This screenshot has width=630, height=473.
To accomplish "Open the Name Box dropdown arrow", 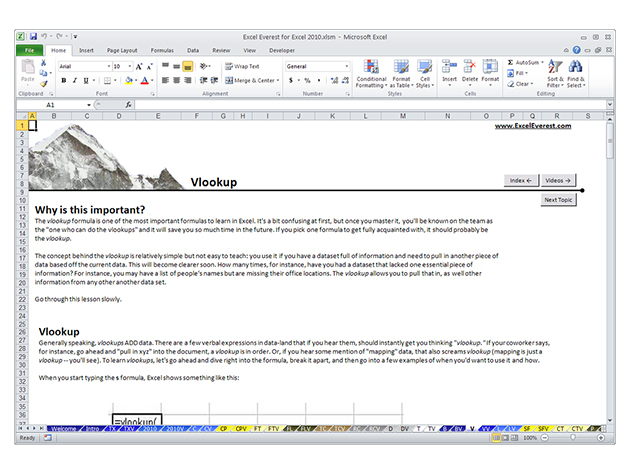I will pyautogui.click(x=89, y=105).
